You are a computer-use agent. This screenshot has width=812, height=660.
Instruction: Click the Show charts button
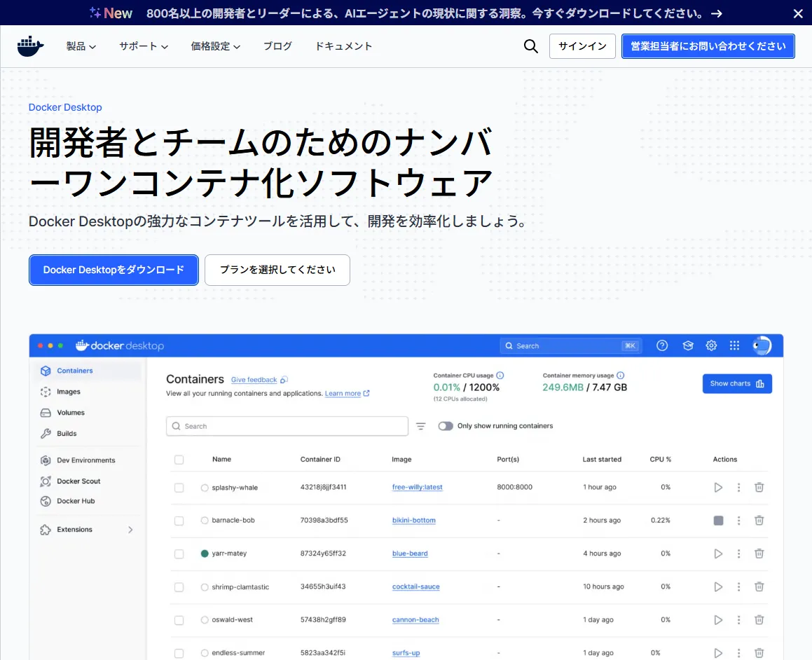737,384
